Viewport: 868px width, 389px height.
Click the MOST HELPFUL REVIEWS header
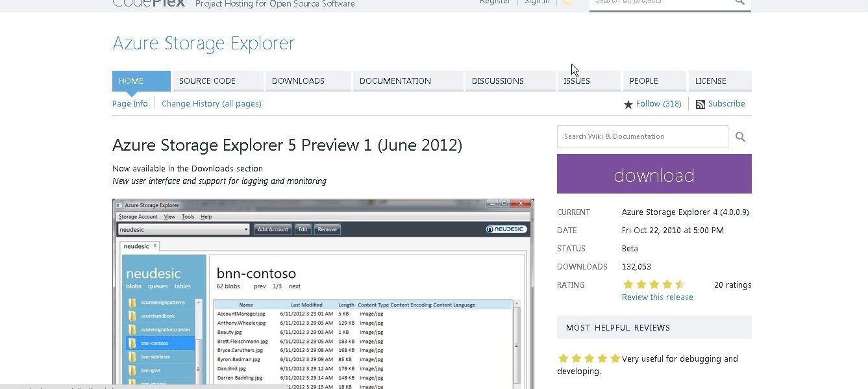(654, 327)
